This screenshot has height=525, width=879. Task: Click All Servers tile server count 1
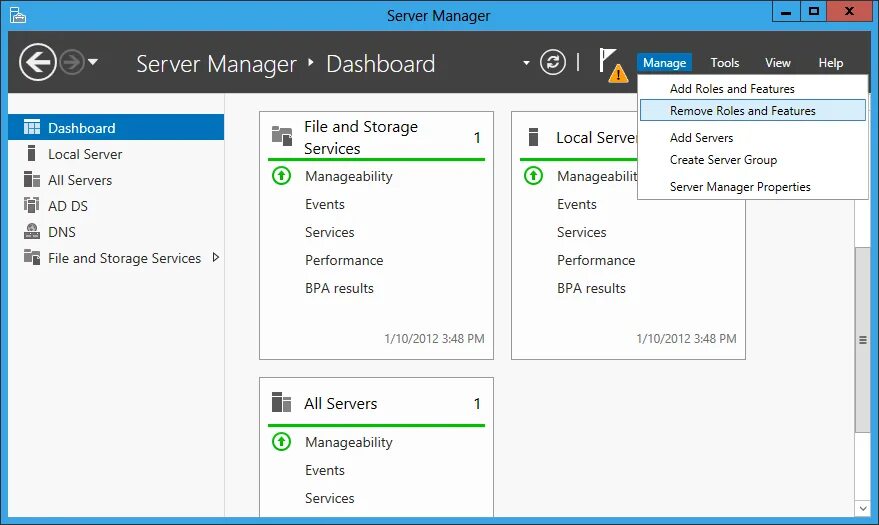pos(476,403)
